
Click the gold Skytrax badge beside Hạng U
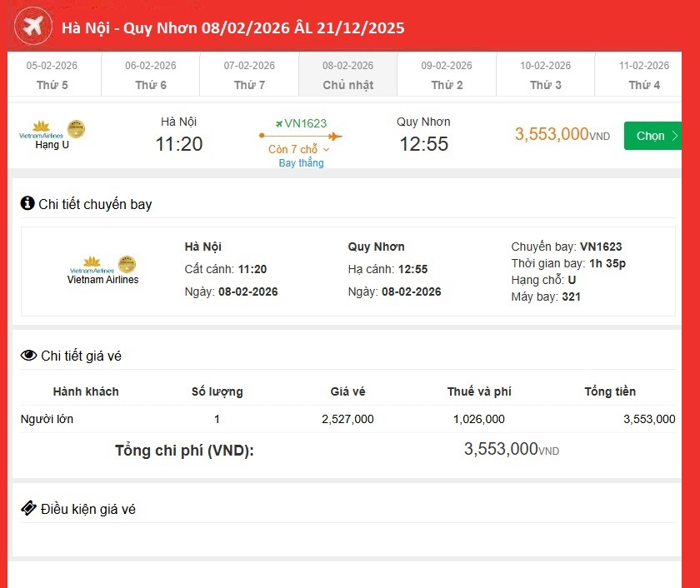tap(76, 128)
